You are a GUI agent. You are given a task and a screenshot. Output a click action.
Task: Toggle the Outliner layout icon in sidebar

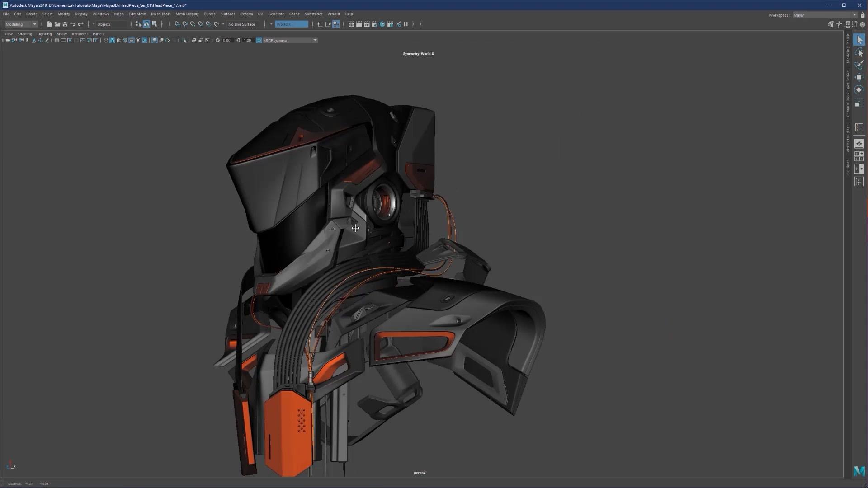[859, 182]
